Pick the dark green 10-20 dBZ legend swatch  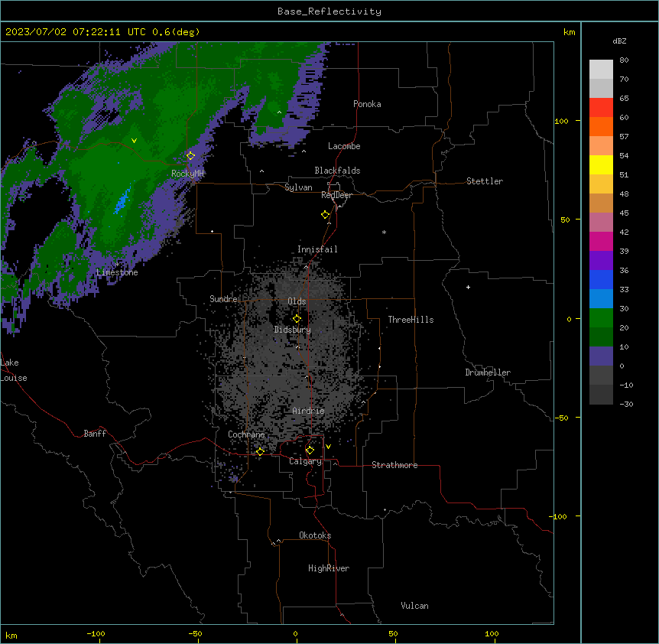tap(601, 337)
